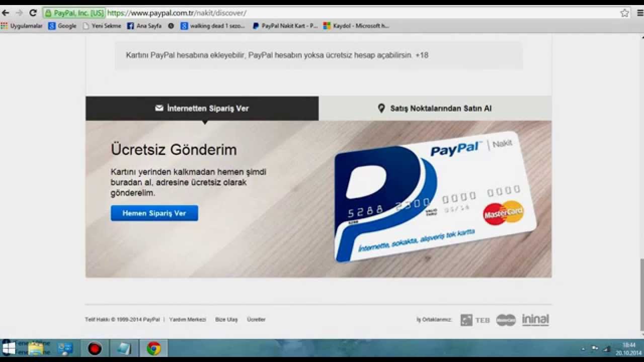Click the PayPal, Inc. security lock badge

(74, 13)
